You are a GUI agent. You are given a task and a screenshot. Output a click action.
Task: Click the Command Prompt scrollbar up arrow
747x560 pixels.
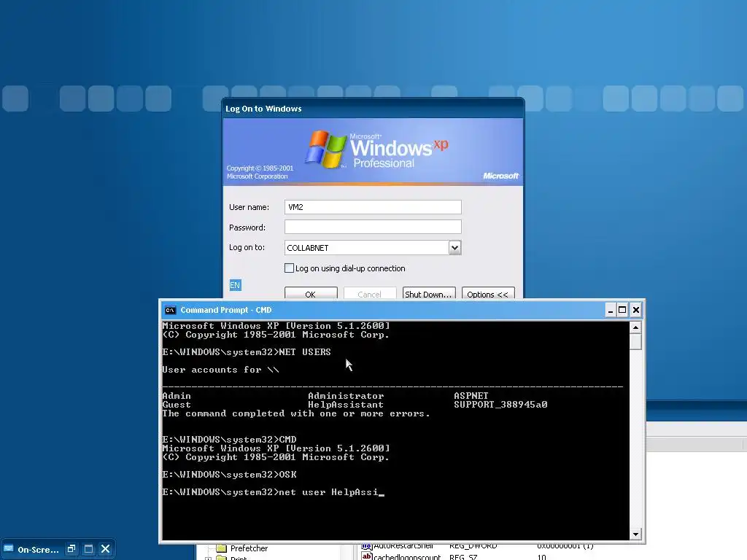[635, 327]
